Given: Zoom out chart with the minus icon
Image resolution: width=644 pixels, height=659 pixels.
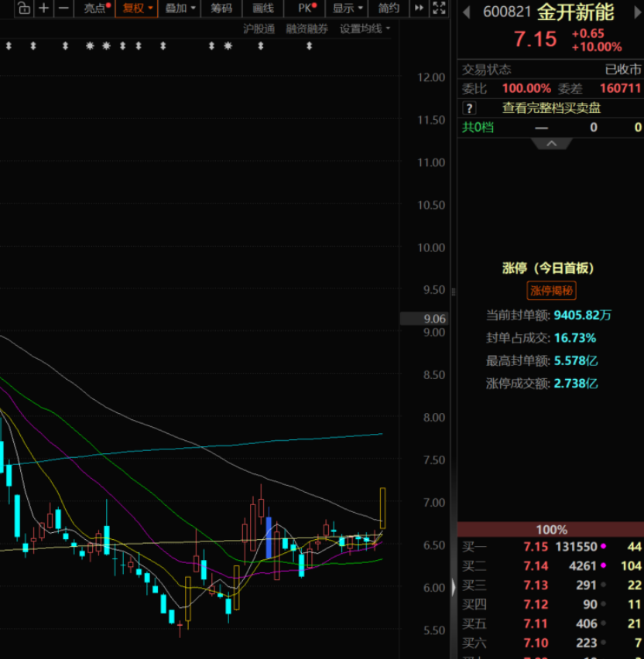Looking at the screenshot, I should pyautogui.click(x=63, y=8).
